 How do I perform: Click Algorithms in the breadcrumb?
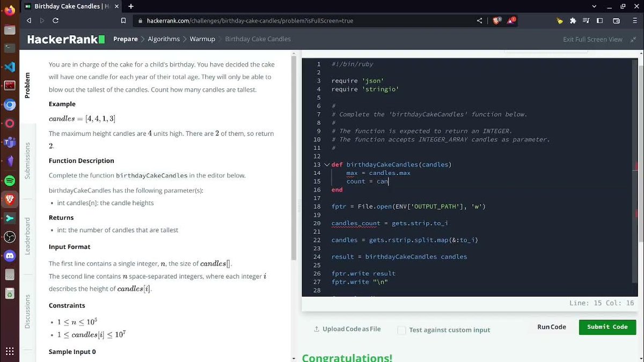pos(164,39)
